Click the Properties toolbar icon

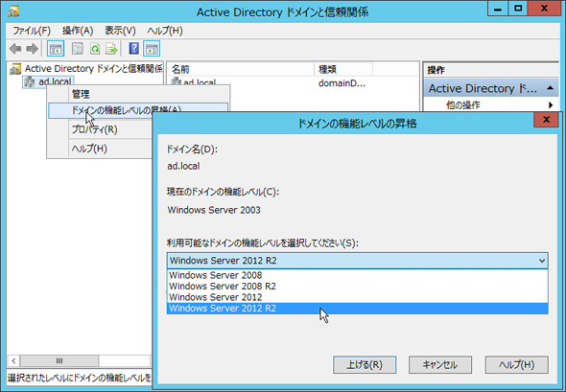tap(78, 49)
